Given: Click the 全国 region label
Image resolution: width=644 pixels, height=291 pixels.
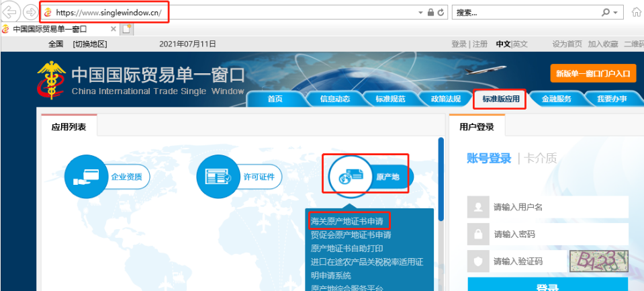Looking at the screenshot, I should click(x=56, y=44).
